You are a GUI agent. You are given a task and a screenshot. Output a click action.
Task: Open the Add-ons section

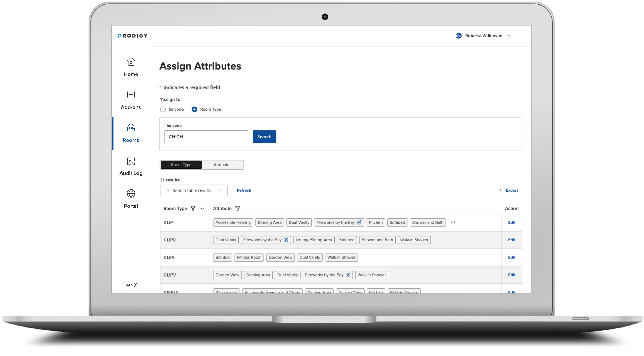pyautogui.click(x=131, y=95)
